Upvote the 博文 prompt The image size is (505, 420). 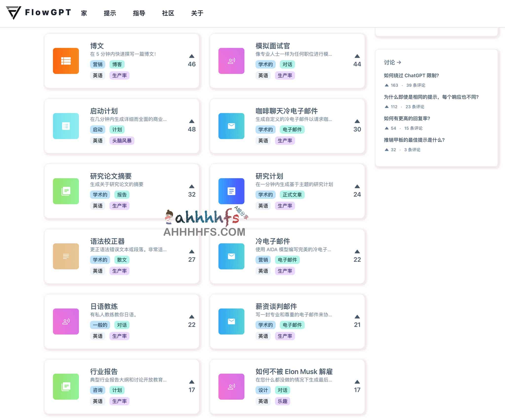pyautogui.click(x=192, y=56)
